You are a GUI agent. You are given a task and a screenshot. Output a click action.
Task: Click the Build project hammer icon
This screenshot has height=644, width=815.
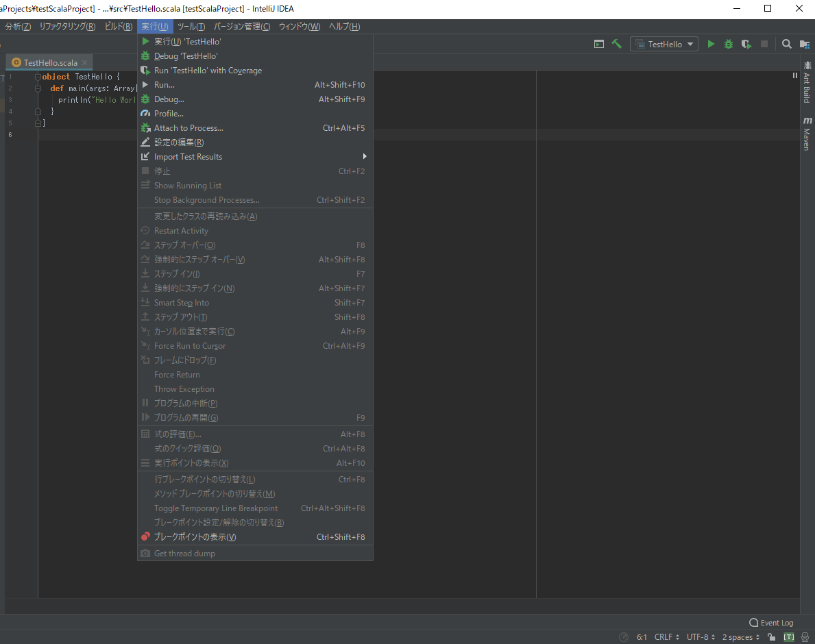click(616, 44)
